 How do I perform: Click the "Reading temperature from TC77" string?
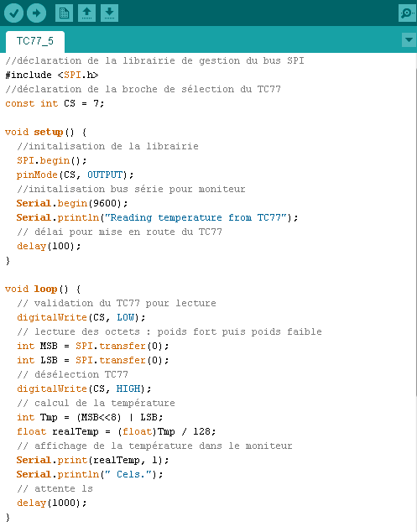click(x=195, y=217)
